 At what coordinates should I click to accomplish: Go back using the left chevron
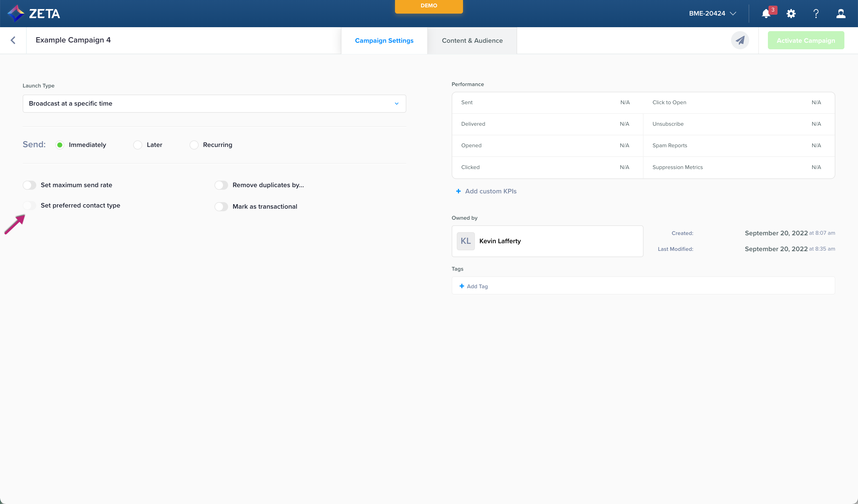click(x=13, y=40)
